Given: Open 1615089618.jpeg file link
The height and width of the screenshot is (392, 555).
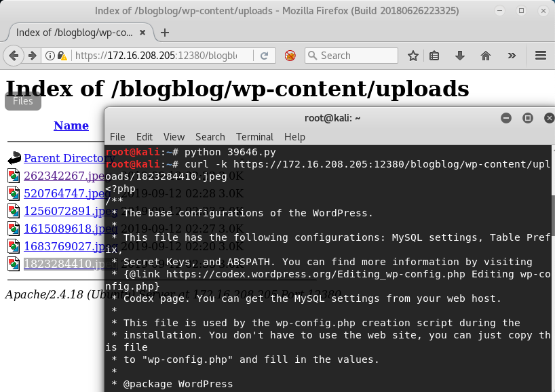Looking at the screenshot, I should [x=64, y=229].
